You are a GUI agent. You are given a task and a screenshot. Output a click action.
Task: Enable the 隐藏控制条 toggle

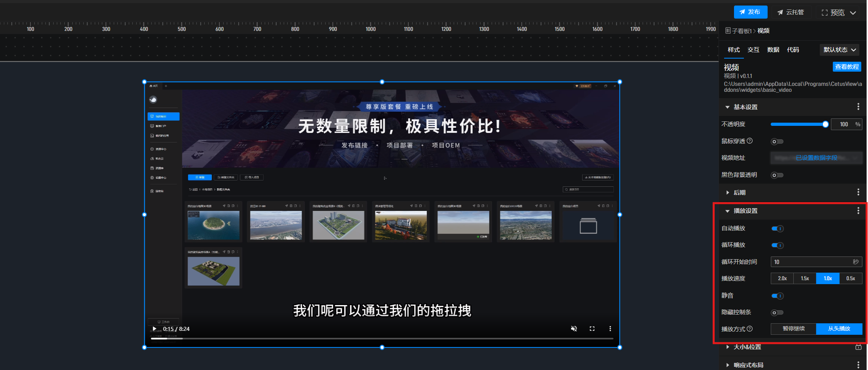point(777,313)
